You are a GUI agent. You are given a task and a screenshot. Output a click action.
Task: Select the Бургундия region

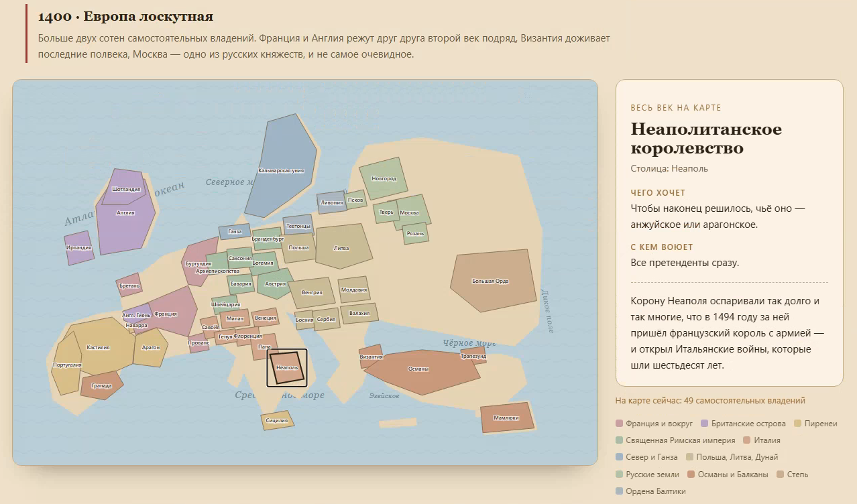[x=198, y=263]
